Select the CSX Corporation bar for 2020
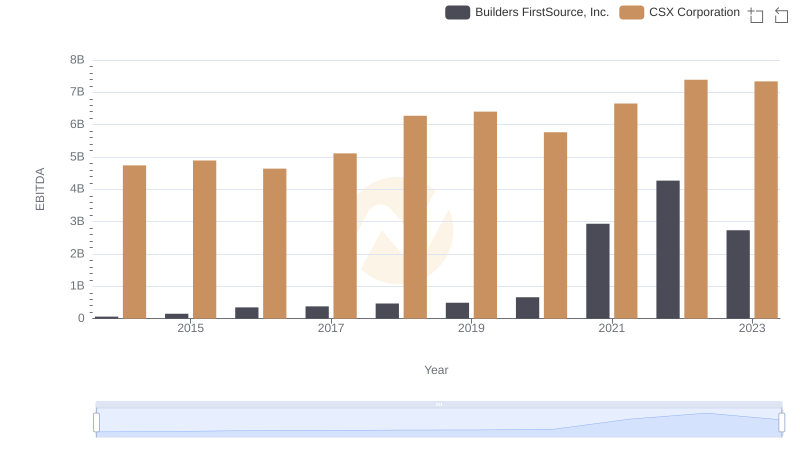The height and width of the screenshot is (461, 800). coord(555,225)
